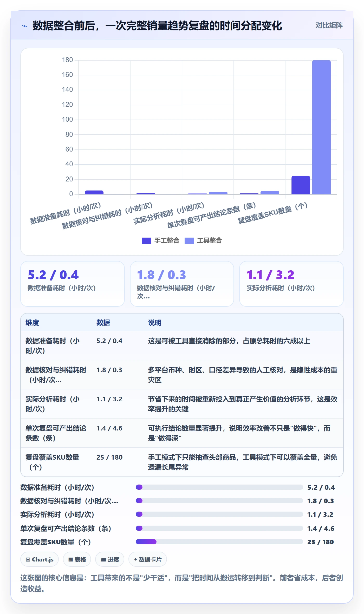Click the x-axis label 实际分析耗时（小时/次）

tap(169, 213)
